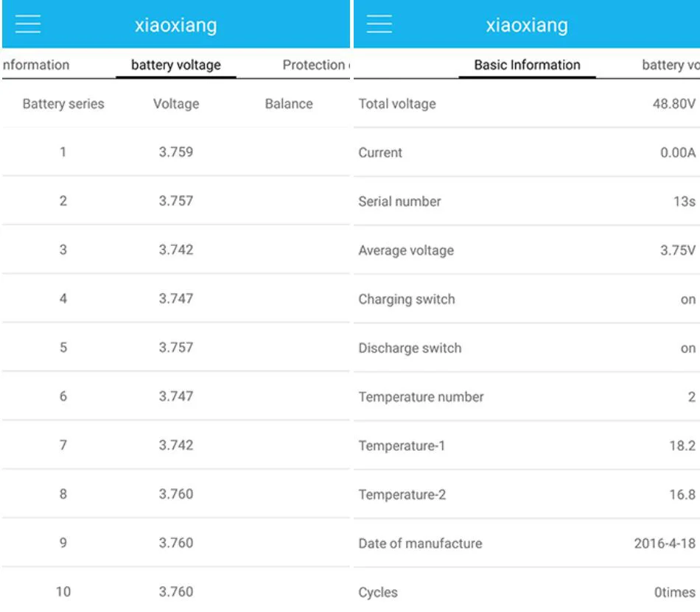Screen dimensions: 700x612
Task: Switch to the Protection tab
Action: [x=316, y=65]
